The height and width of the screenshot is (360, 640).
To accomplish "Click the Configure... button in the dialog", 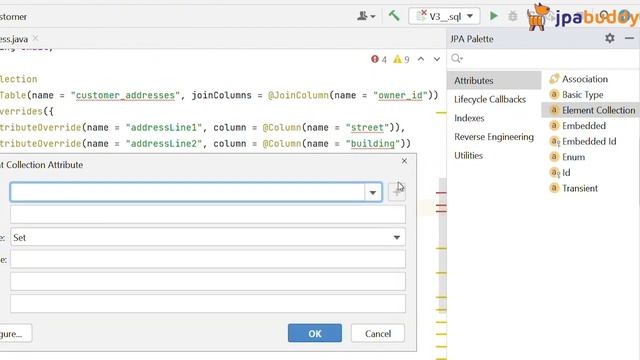I will click(16, 333).
